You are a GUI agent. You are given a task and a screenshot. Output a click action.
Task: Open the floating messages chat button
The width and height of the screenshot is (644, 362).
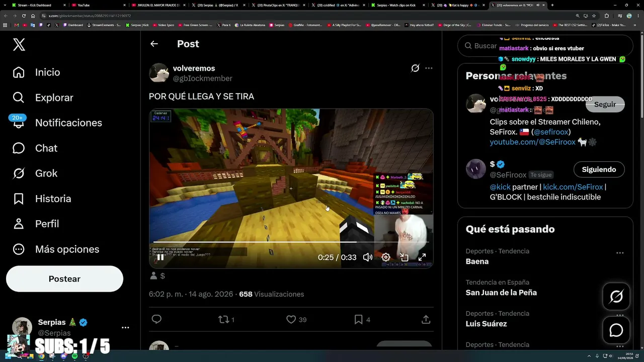pyautogui.click(x=616, y=330)
